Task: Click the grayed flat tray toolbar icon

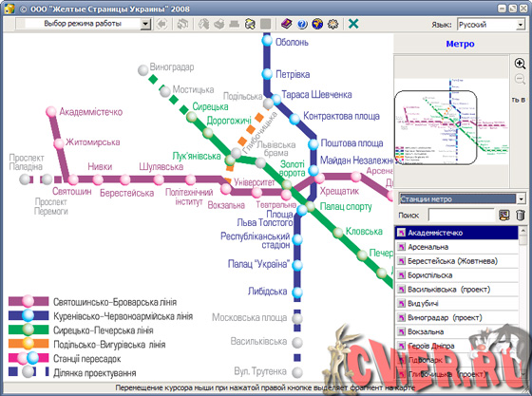Action: (x=234, y=24)
